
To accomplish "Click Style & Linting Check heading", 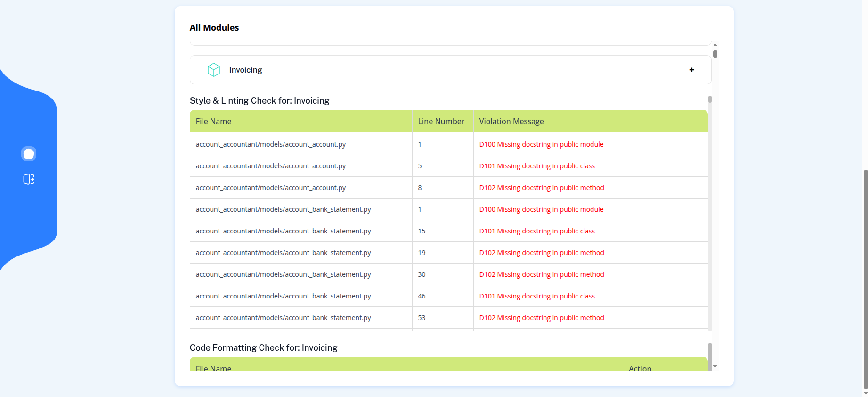I will (260, 100).
